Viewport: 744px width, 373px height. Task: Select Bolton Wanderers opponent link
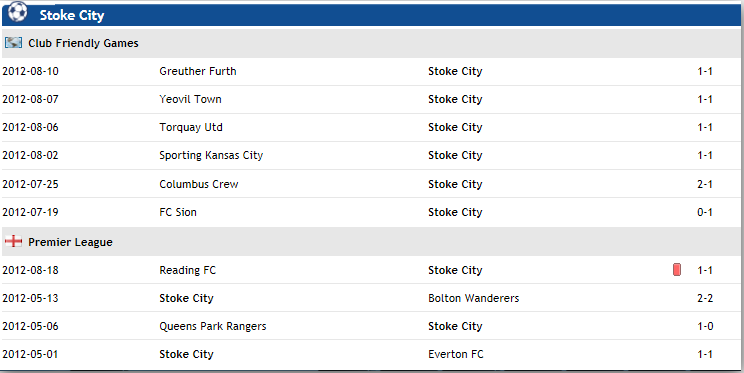coord(474,298)
